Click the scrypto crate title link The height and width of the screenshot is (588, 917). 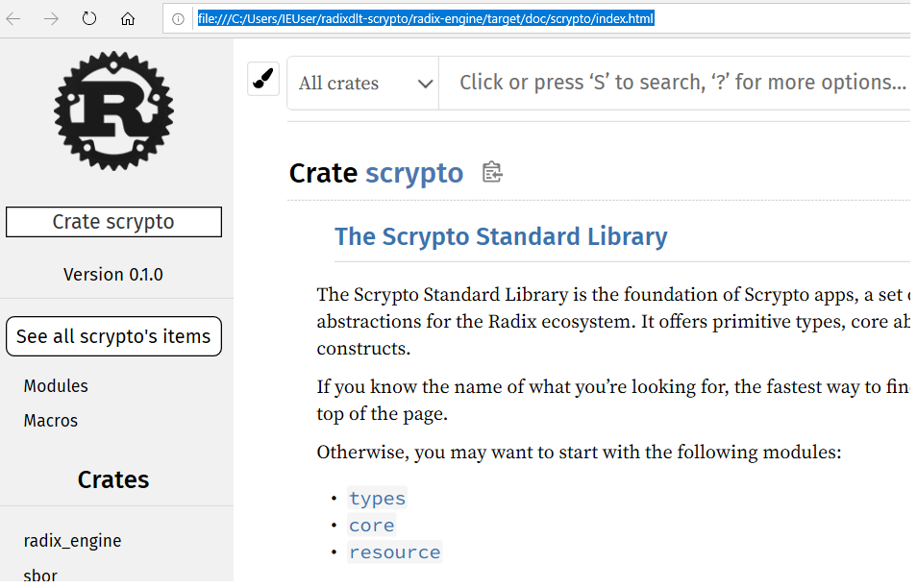(x=414, y=173)
